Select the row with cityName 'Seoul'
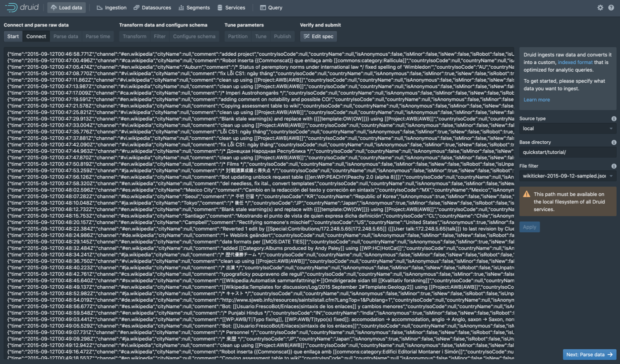 (x=261, y=196)
